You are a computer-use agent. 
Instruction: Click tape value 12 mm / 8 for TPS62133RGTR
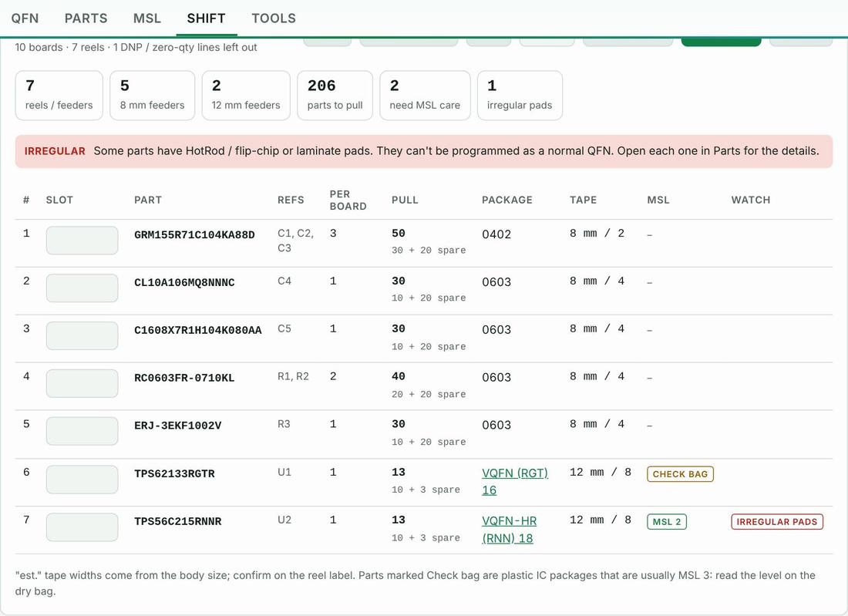(601, 472)
